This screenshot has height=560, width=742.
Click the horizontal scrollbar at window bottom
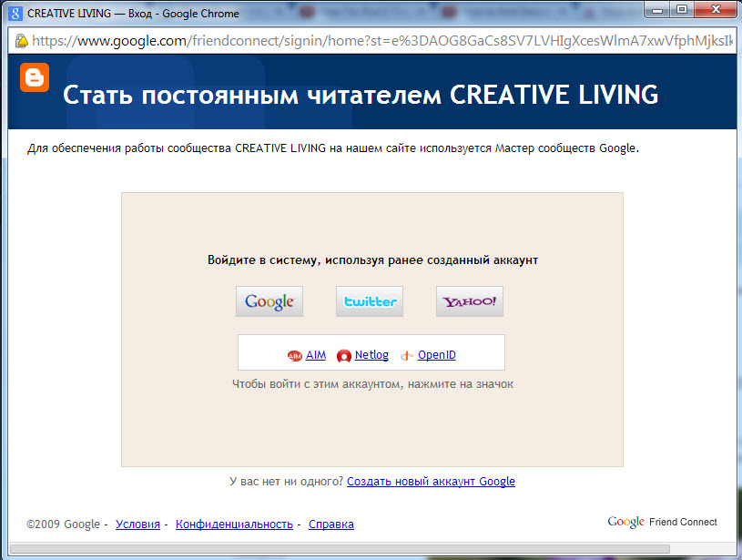(x=340, y=549)
